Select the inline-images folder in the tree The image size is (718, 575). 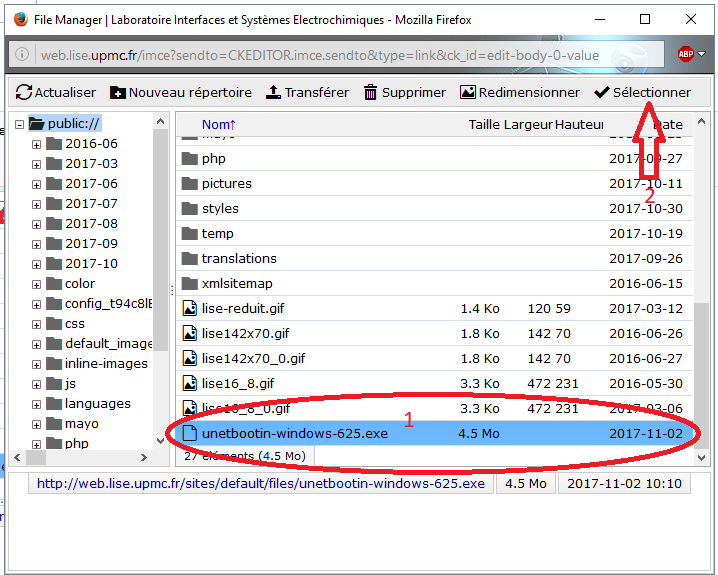pos(106,364)
